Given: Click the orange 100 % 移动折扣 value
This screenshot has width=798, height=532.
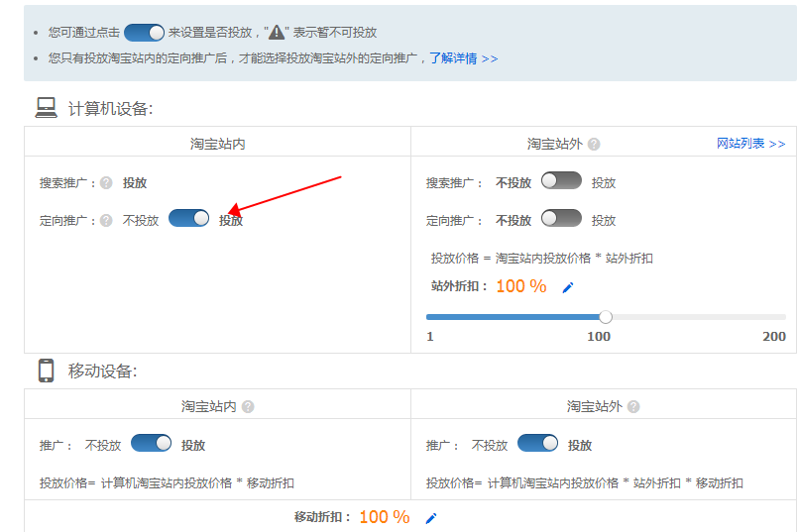Looking at the screenshot, I should coord(384,517).
